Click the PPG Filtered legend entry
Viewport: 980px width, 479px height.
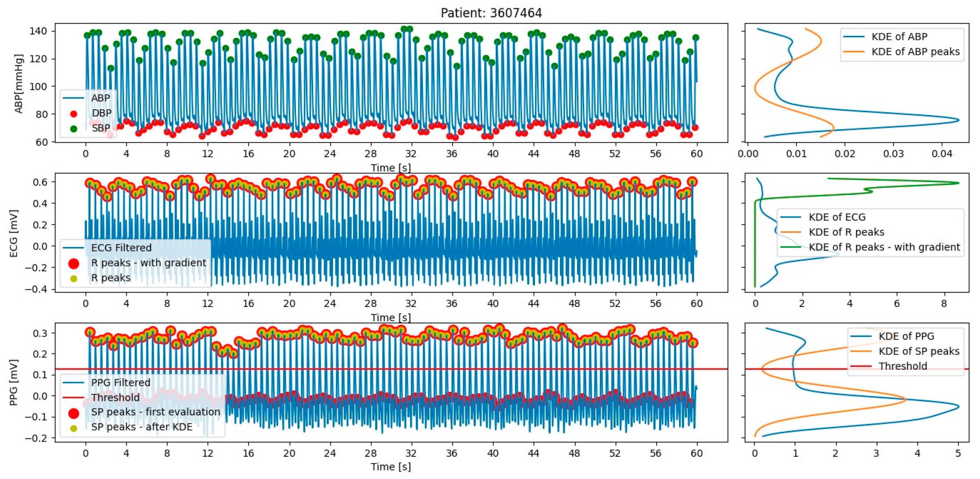[120, 382]
